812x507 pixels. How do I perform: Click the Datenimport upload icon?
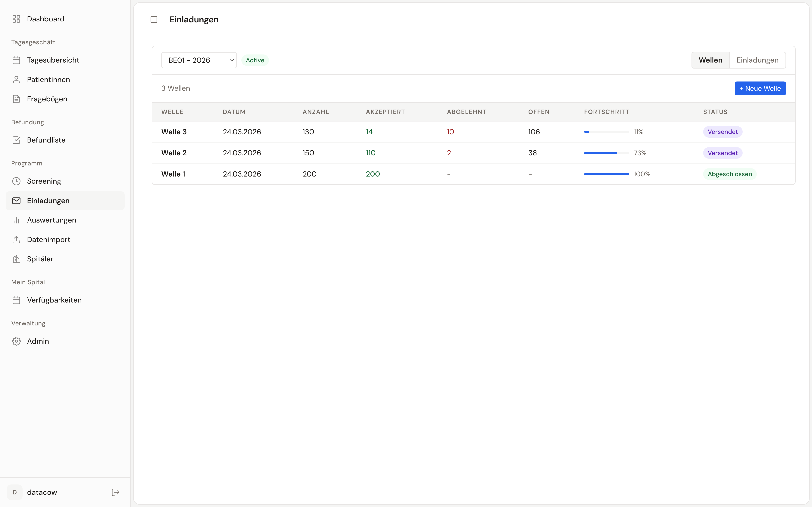(x=16, y=239)
